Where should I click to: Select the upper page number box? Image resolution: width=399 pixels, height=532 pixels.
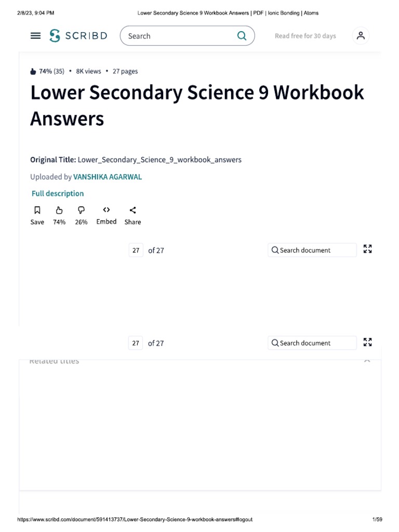coord(136,250)
